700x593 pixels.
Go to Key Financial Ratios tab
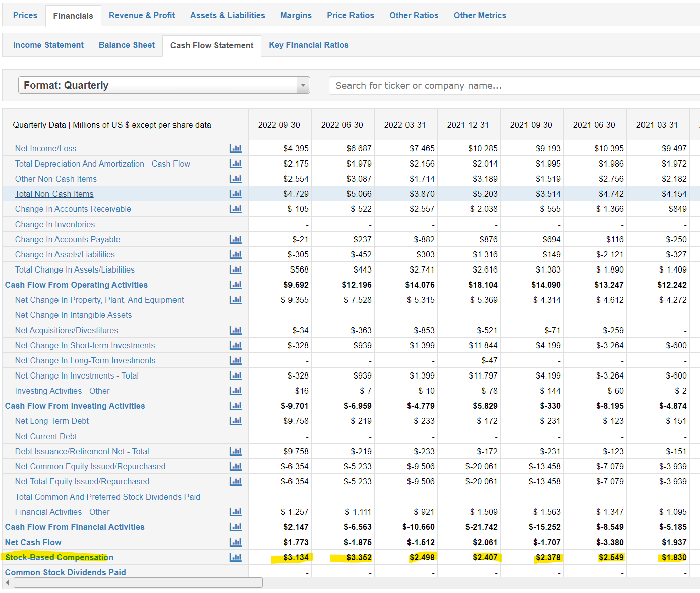pos(309,45)
